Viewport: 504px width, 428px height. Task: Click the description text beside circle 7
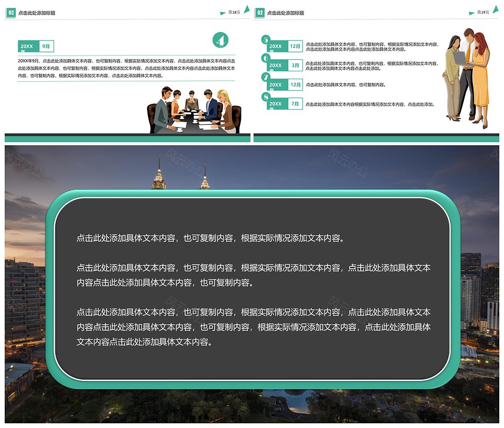[x=345, y=85]
